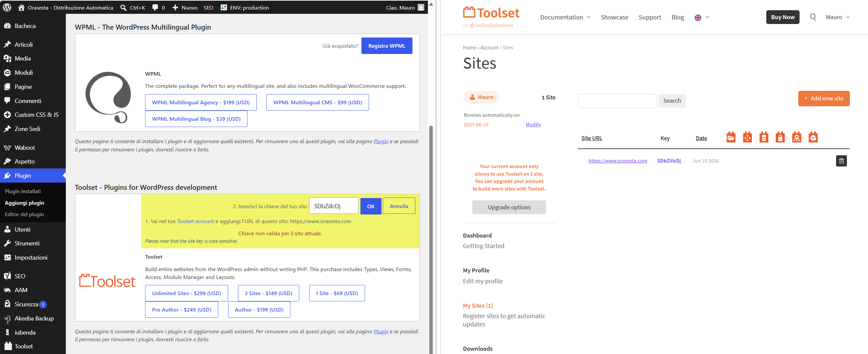
Task: Choose WPML Multilingual Agency - $199 option
Action: 200,102
